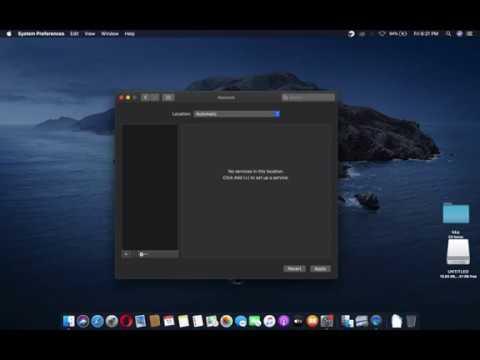Screen dimensions: 480x360
Task: Open Podcasts from the Dock
Action: (284, 321)
